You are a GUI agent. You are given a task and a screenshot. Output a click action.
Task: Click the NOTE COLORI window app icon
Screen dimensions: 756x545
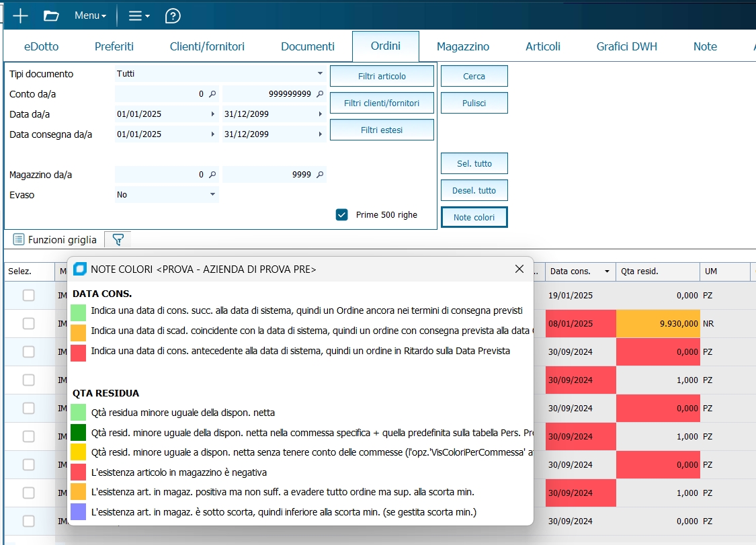coord(79,269)
